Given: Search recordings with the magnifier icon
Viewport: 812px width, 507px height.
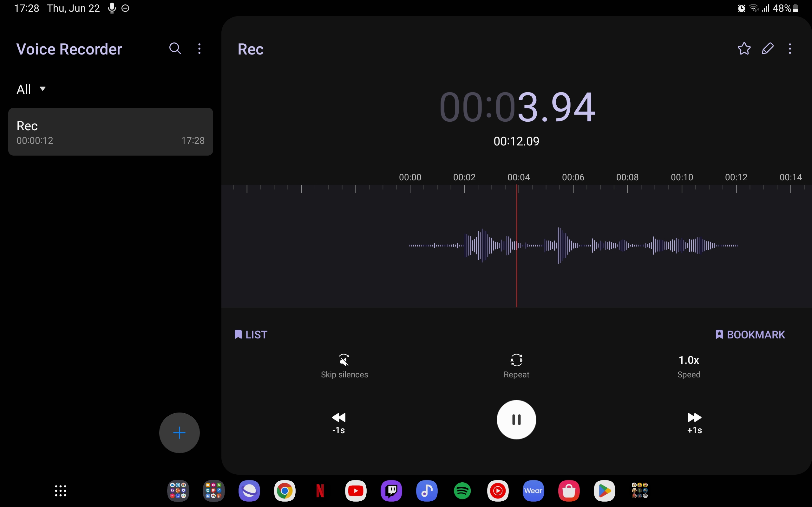Looking at the screenshot, I should click(x=175, y=48).
